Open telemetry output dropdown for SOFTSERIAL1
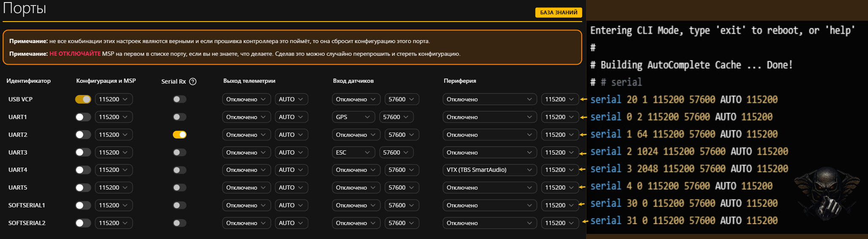Screen dimensions: 868x239 (x=246, y=205)
